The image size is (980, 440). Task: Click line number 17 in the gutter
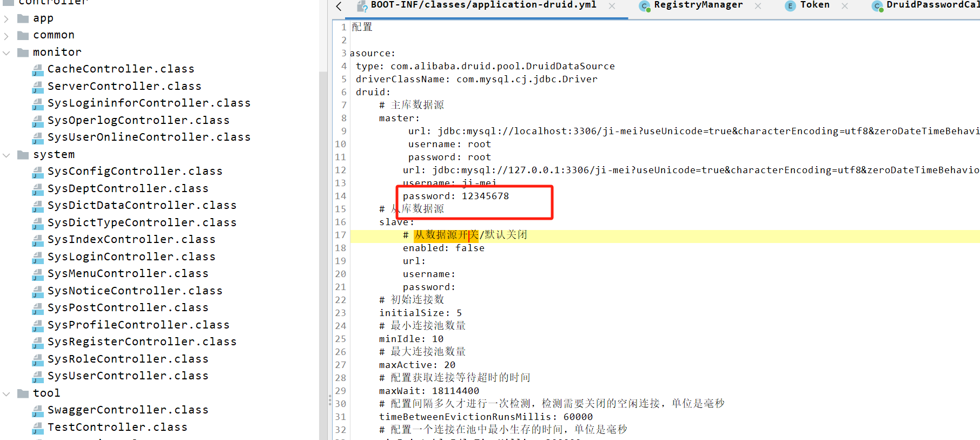(340, 235)
